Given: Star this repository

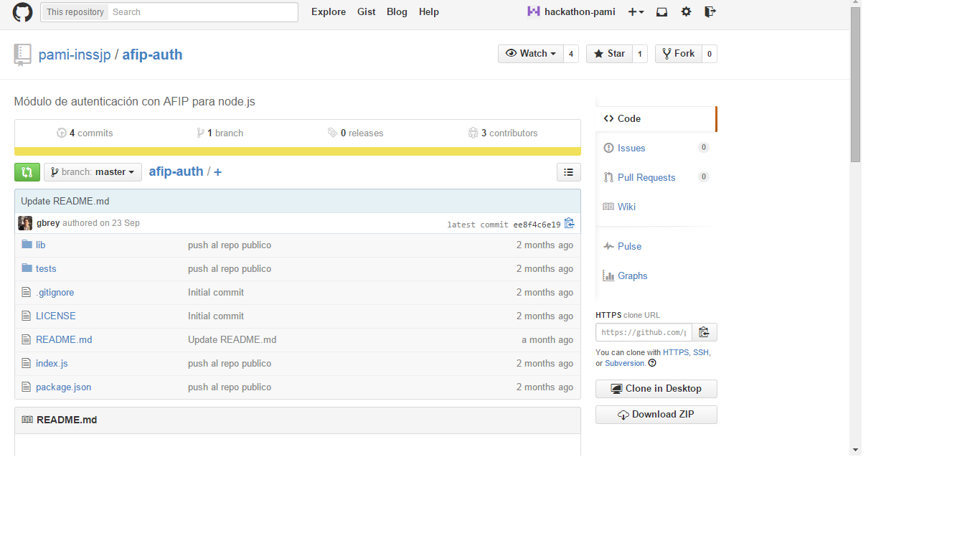Looking at the screenshot, I should point(609,54).
